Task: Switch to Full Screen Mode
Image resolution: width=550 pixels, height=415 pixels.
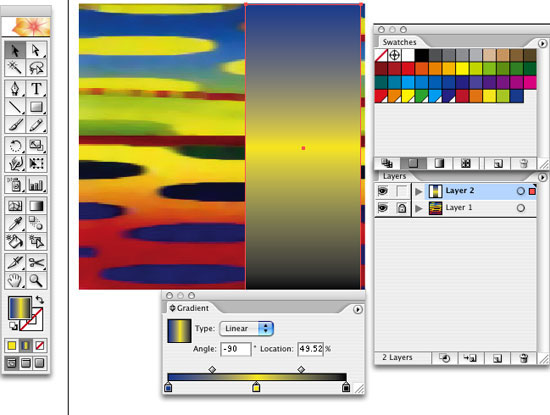Action: pos(40,363)
